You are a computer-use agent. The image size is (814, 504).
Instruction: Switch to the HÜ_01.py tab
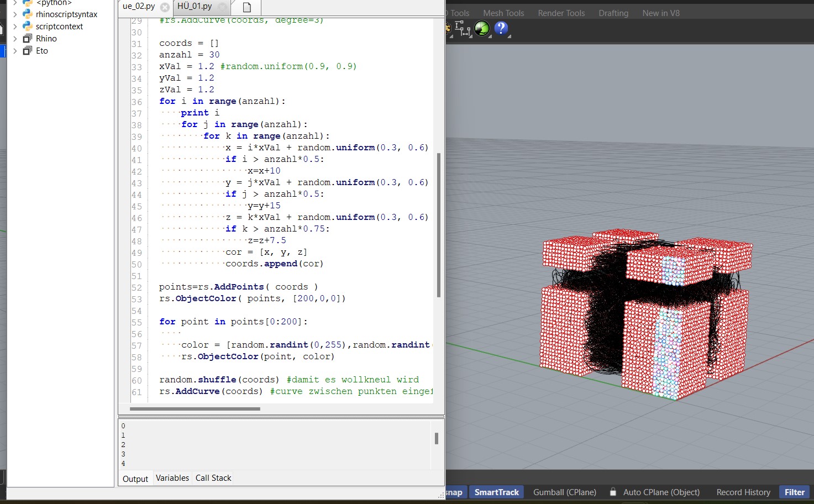point(195,7)
